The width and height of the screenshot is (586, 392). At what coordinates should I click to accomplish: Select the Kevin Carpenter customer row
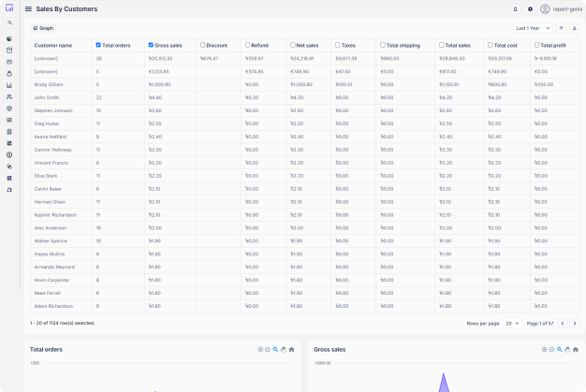(x=304, y=280)
